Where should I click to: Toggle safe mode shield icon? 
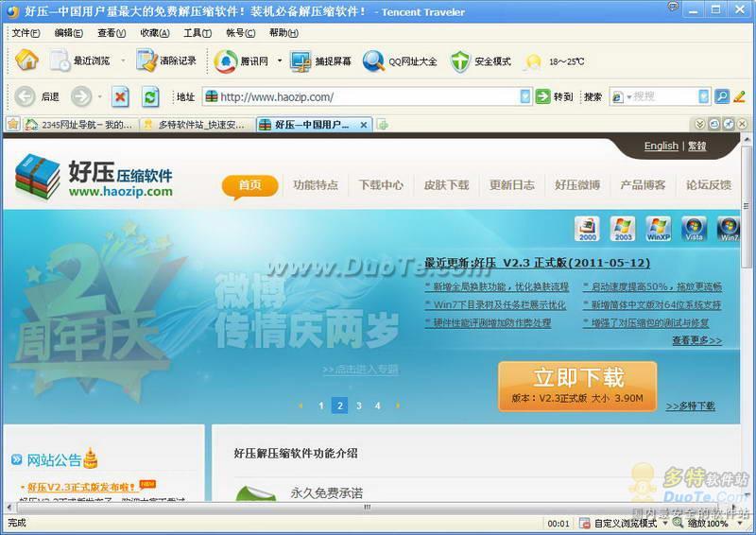pos(459,61)
